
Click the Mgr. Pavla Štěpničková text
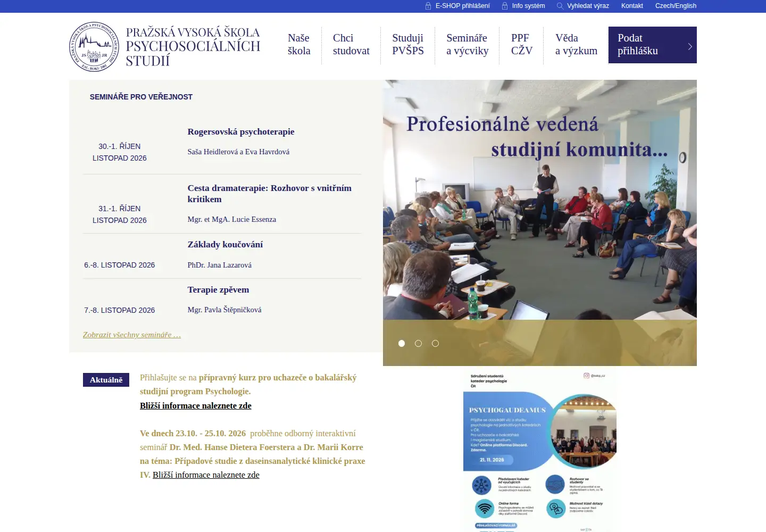(224, 310)
